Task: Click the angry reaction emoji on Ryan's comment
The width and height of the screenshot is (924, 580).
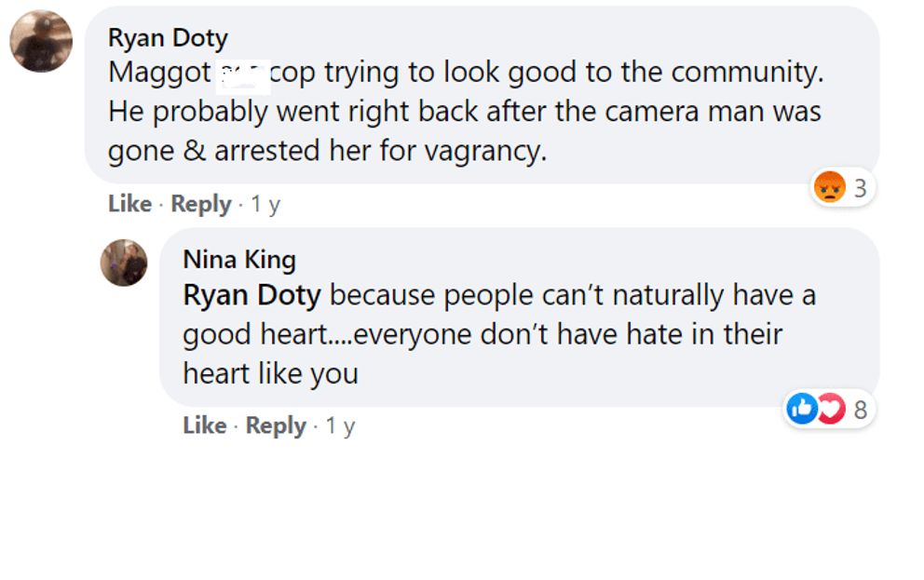Action: [829, 188]
